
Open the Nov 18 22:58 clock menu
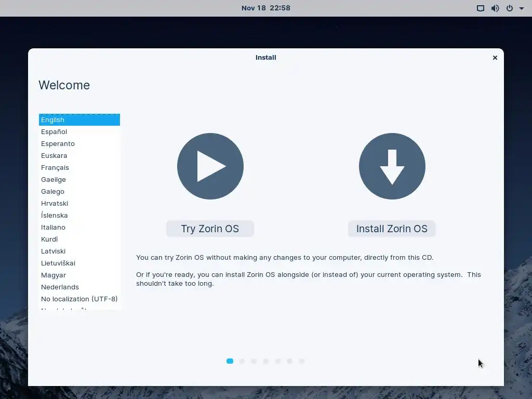coord(265,8)
